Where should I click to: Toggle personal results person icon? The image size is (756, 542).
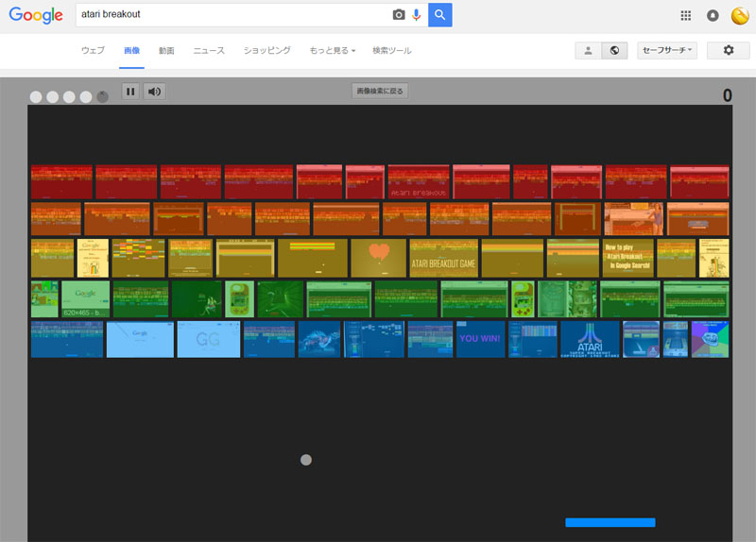pyautogui.click(x=588, y=50)
